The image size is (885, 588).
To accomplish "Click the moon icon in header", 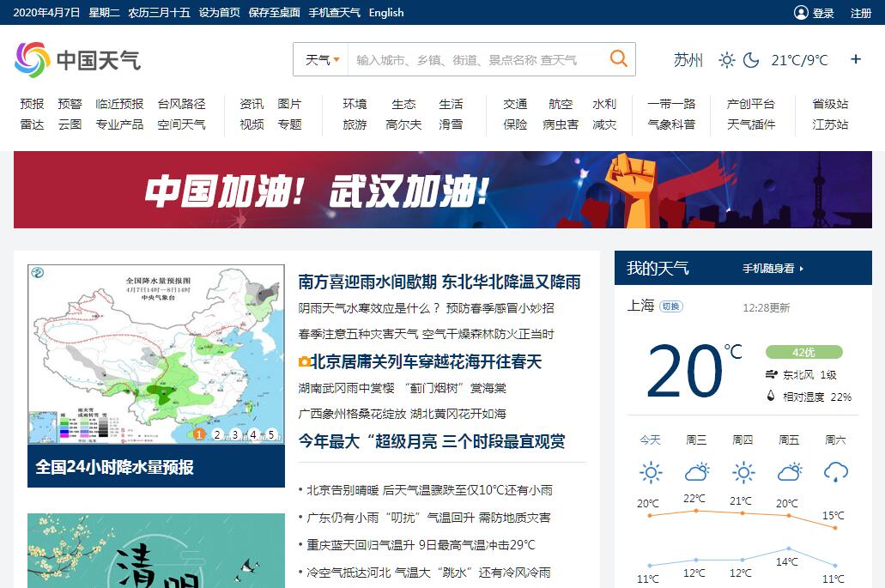I will [x=751, y=60].
